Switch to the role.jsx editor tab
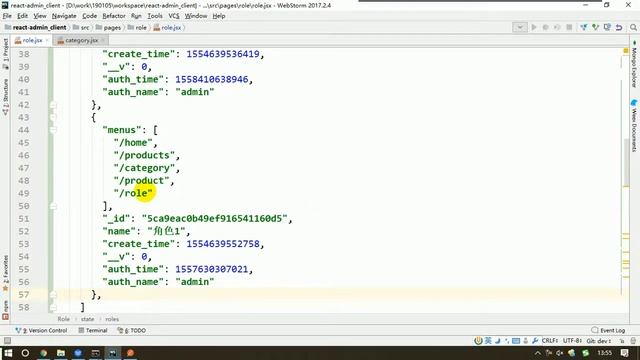Viewport: 640px width, 360px height. (x=32, y=40)
